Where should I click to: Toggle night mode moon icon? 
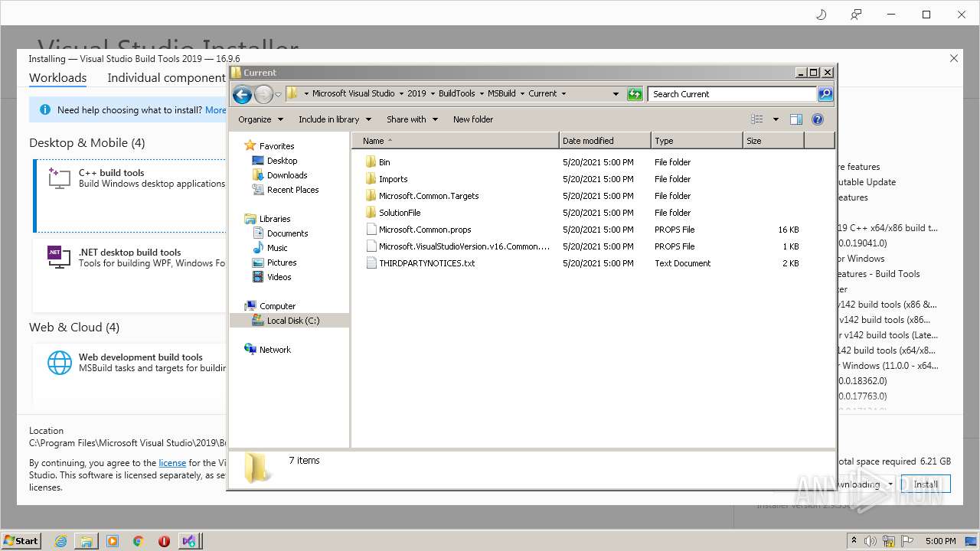pyautogui.click(x=822, y=15)
